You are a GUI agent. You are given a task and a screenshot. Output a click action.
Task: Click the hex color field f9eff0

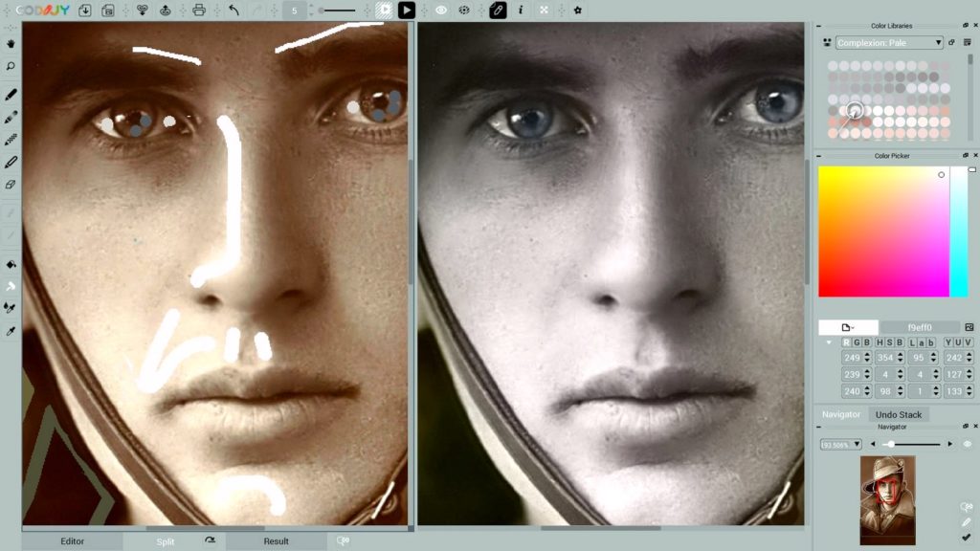(x=920, y=327)
